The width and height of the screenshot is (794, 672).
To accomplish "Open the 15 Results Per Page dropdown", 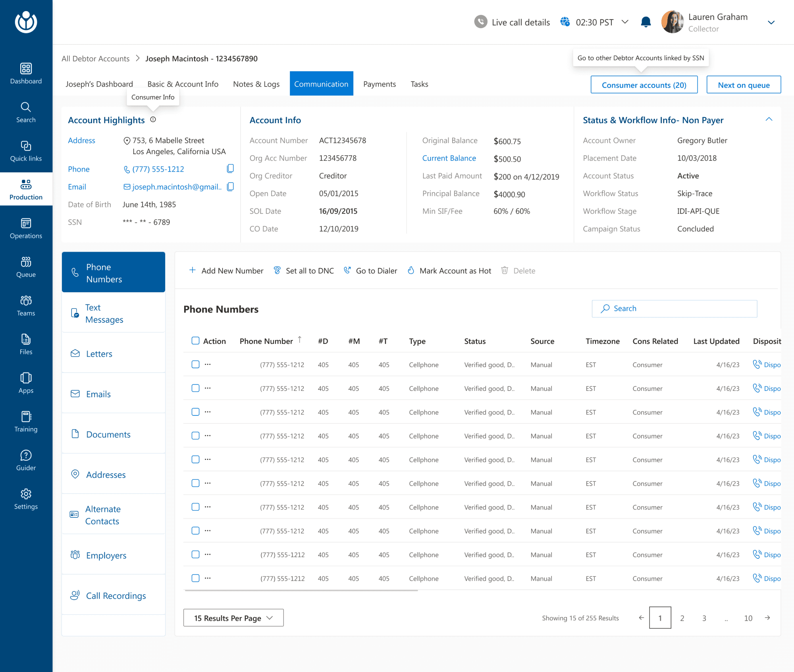I will [233, 618].
